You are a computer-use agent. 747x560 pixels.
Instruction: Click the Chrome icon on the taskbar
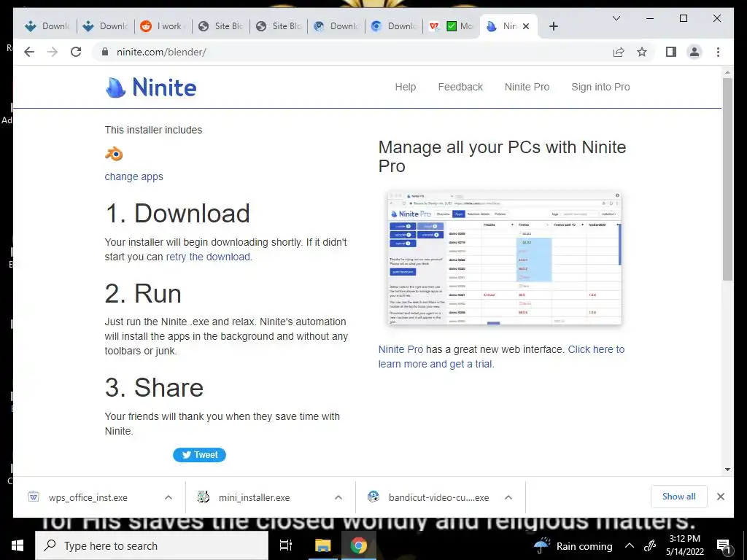(x=359, y=545)
